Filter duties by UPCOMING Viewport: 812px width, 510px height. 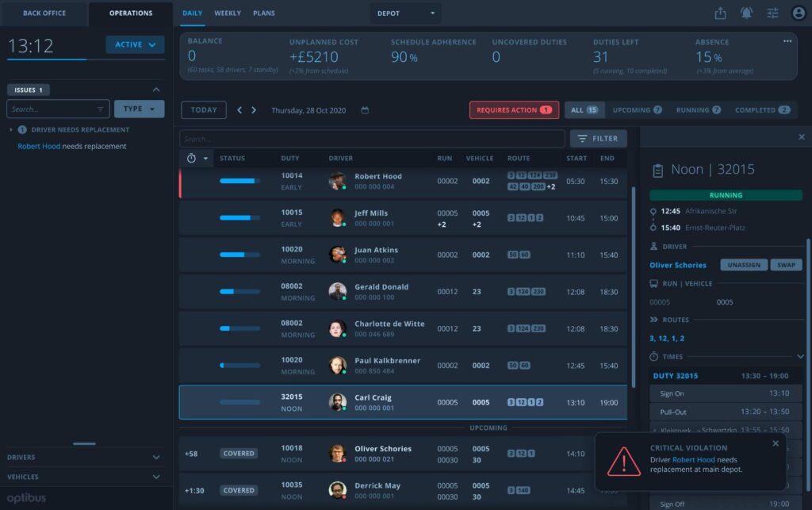[x=638, y=109]
